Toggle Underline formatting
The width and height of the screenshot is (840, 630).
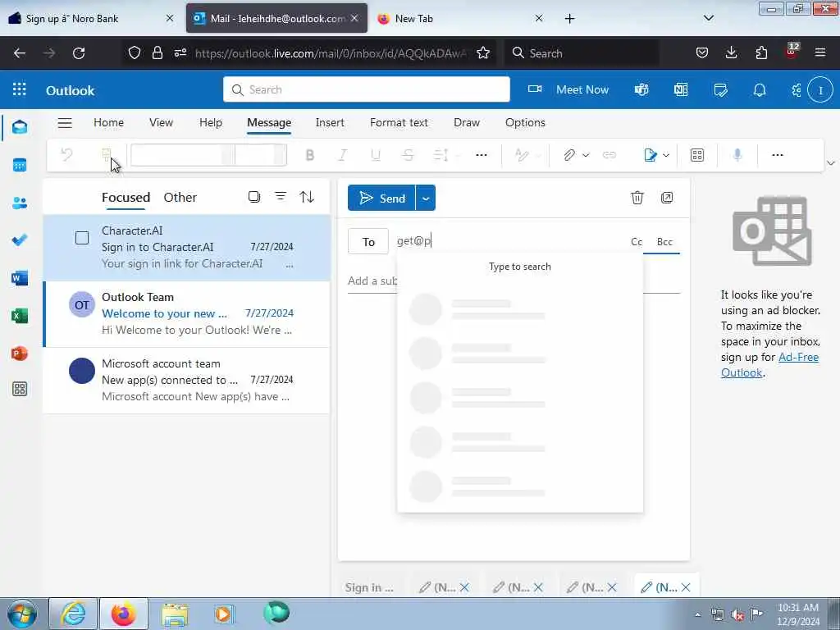point(376,155)
